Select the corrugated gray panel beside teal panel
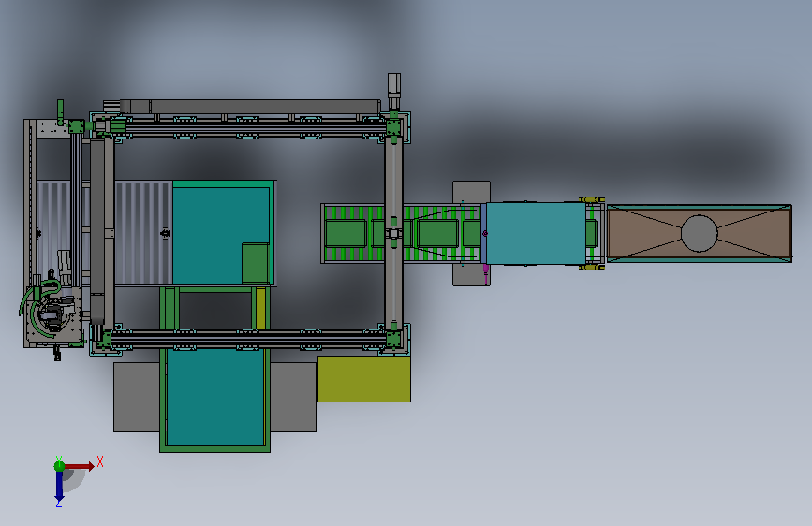The image size is (812, 526). pos(143,232)
